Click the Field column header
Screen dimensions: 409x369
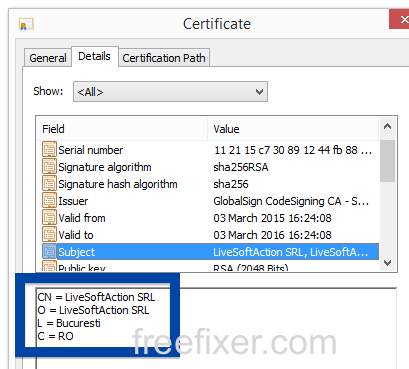(122, 129)
